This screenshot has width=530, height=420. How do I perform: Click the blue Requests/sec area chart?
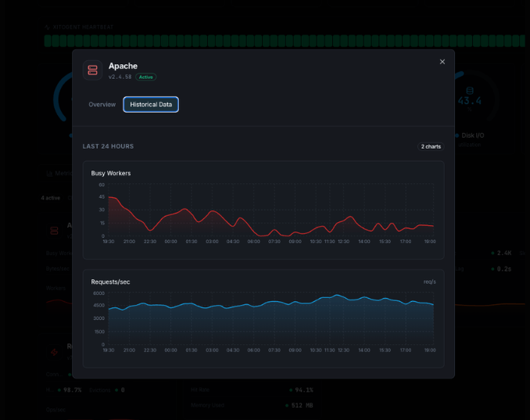click(x=270, y=320)
